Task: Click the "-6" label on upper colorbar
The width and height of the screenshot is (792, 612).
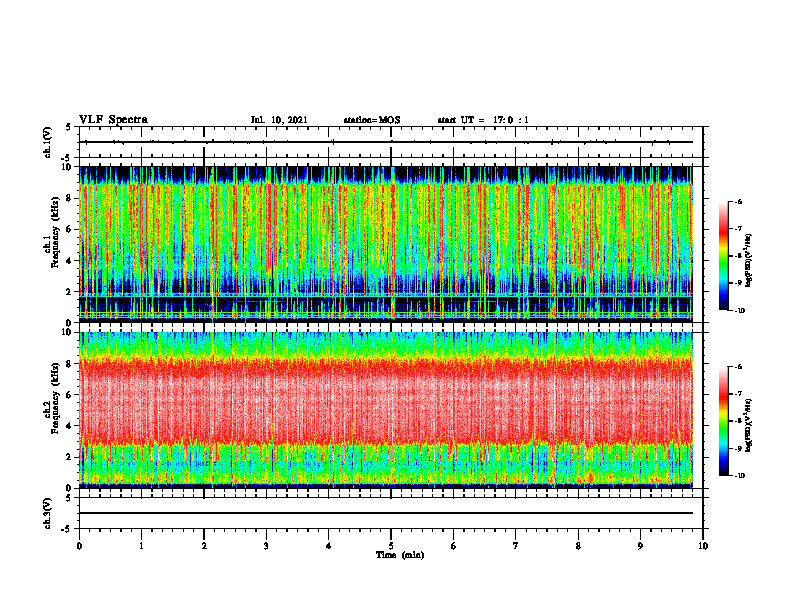Action: pyautogui.click(x=738, y=202)
